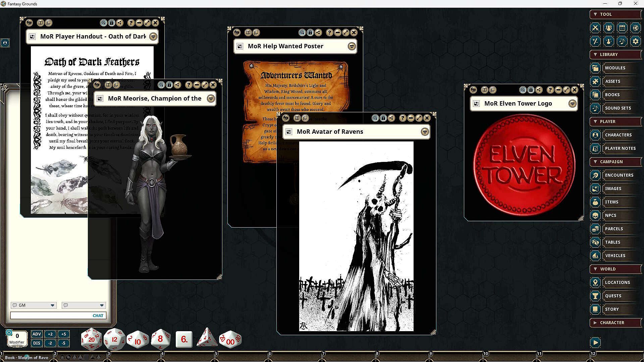The height and width of the screenshot is (362, 644).
Task: Open the dice tower tool icon
Action: click(636, 28)
